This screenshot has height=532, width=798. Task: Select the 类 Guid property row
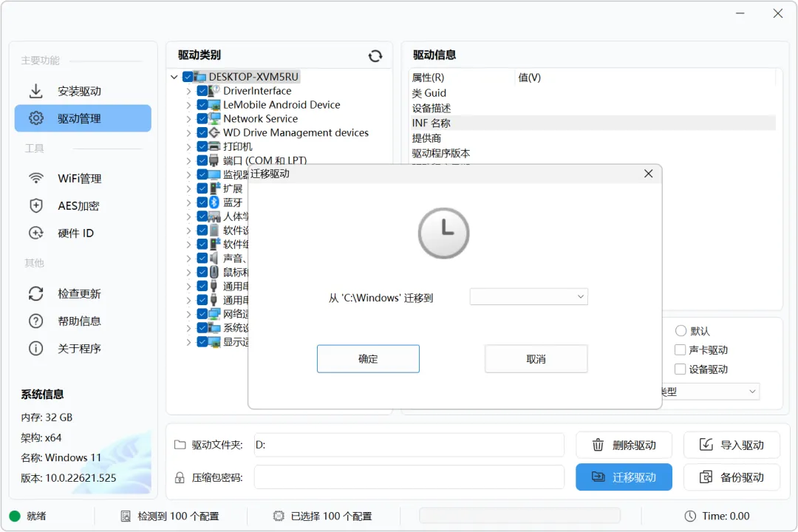593,92
